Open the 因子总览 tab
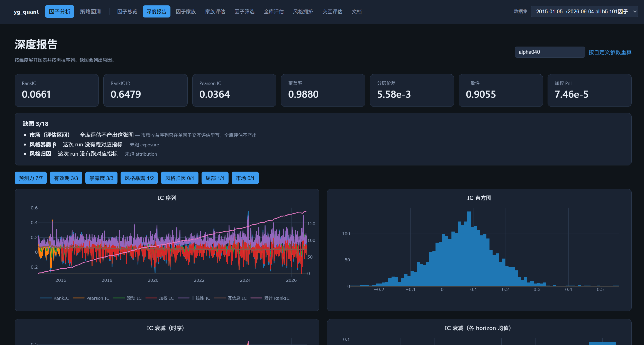The height and width of the screenshot is (345, 644). (127, 12)
